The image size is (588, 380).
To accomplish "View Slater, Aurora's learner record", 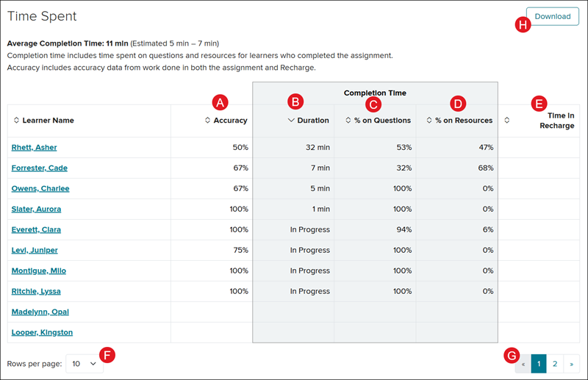I will click(36, 209).
